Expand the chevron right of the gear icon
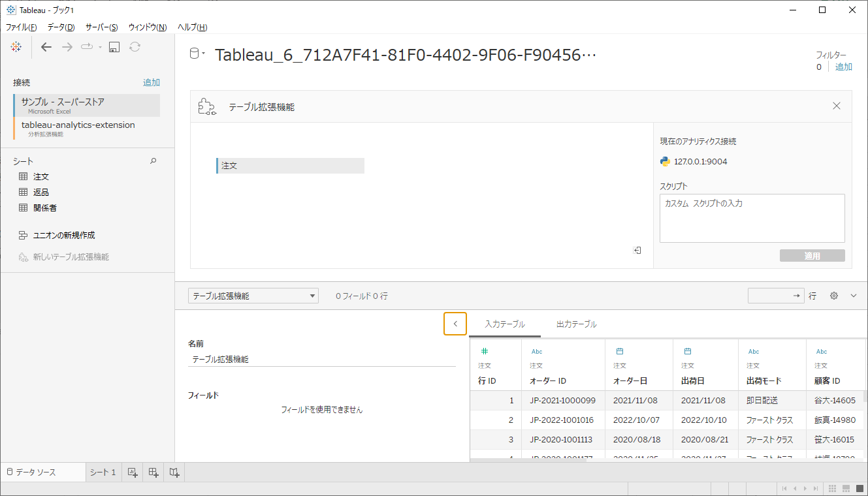This screenshot has height=496, width=868. point(854,296)
